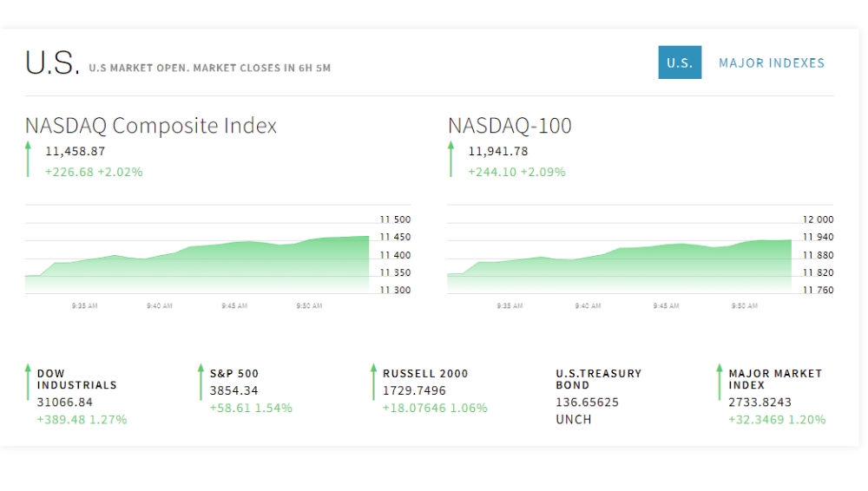Click the S&P 500 up arrow icon

201,382
